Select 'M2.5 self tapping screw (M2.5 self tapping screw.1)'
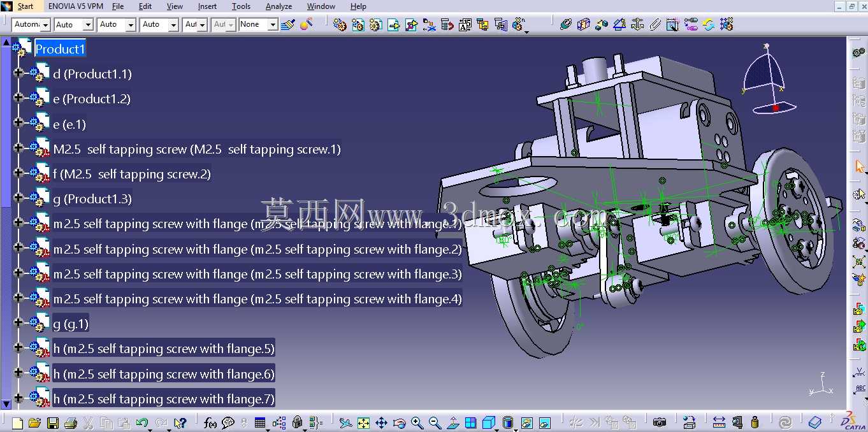 tap(197, 149)
